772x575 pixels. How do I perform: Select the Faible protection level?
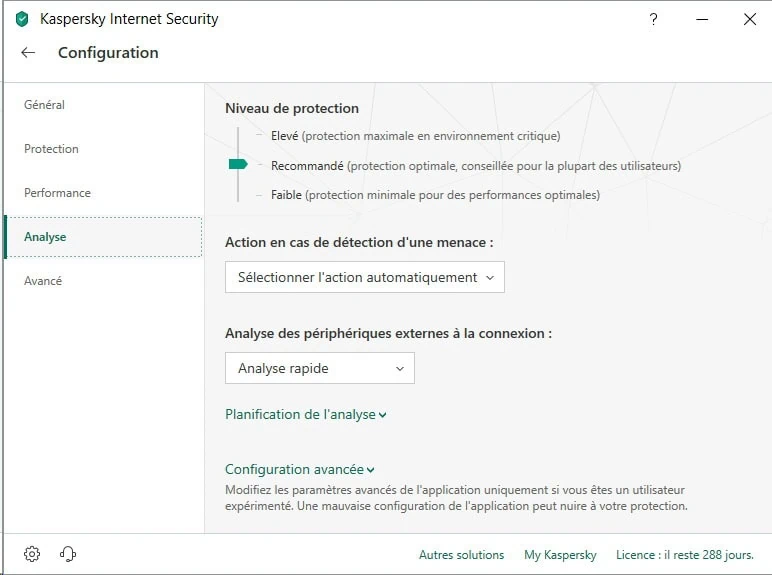[286, 195]
